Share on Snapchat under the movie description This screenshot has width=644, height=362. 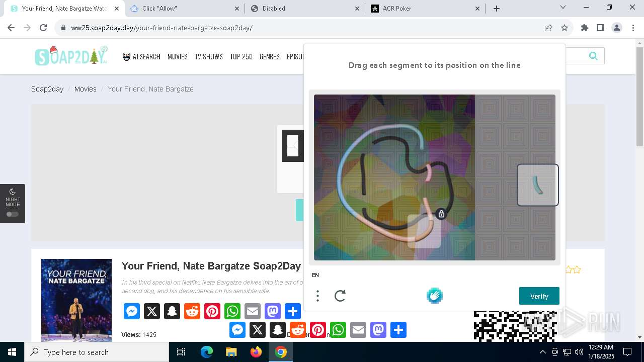click(x=172, y=311)
